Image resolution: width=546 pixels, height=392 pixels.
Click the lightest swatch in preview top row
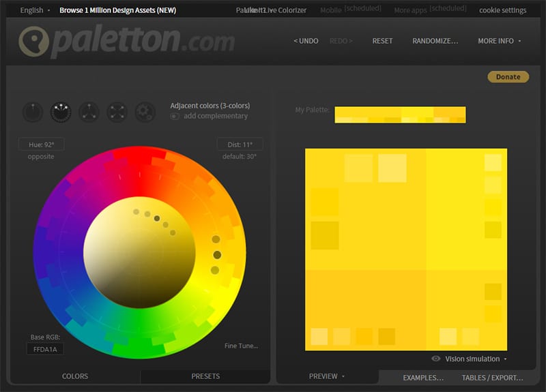point(392,168)
